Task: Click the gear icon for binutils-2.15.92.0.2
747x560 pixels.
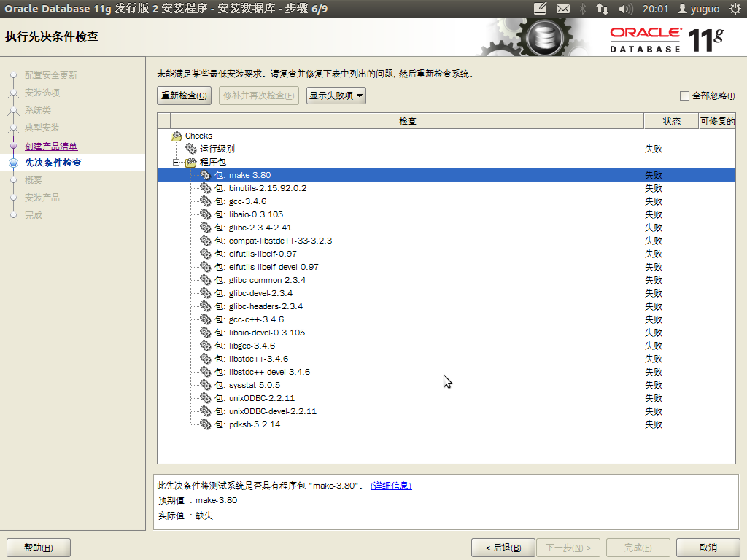Action: tap(205, 188)
